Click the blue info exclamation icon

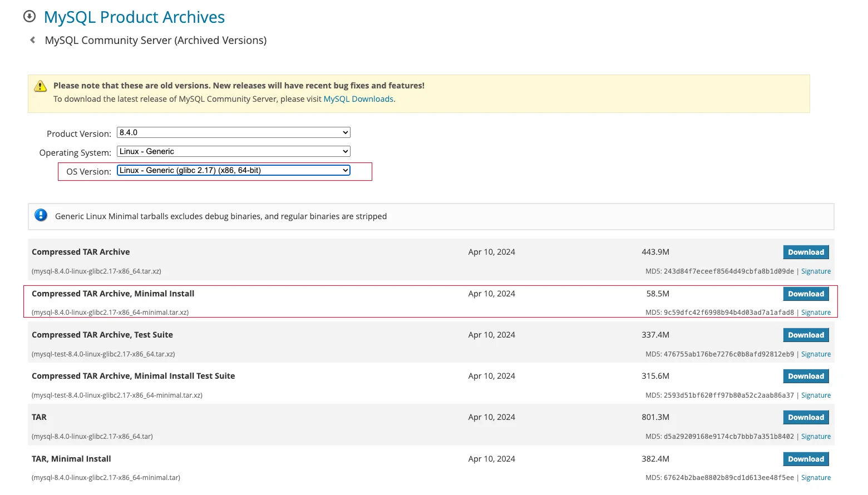point(41,215)
